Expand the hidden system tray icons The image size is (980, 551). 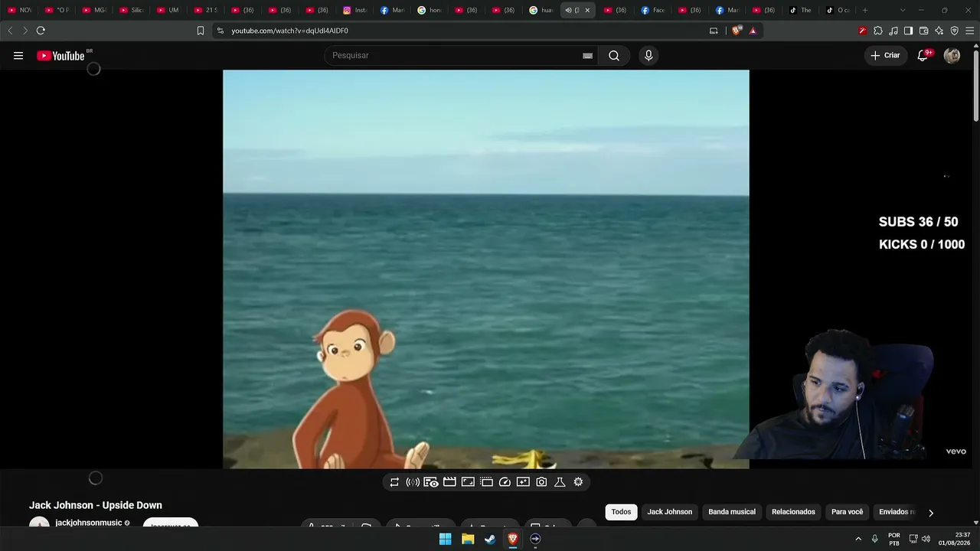(x=858, y=539)
